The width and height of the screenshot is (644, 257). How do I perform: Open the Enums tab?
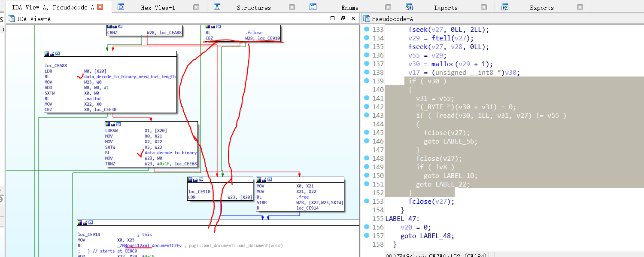[x=349, y=8]
